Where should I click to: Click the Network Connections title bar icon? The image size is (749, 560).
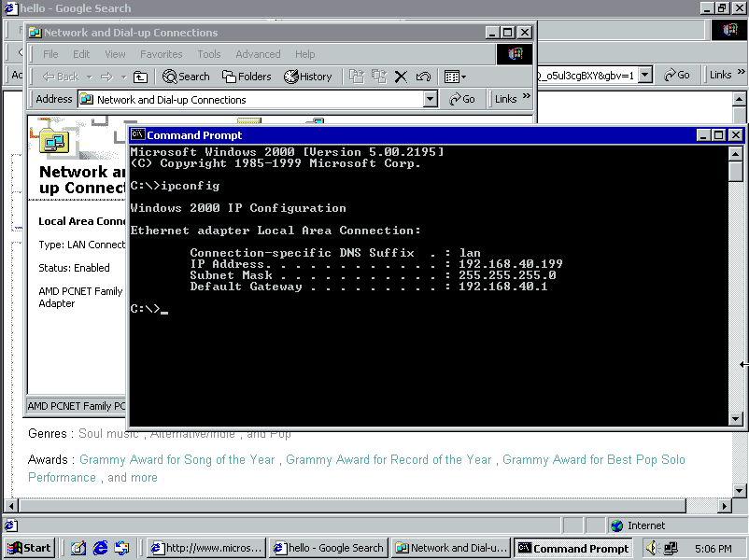click(x=35, y=33)
